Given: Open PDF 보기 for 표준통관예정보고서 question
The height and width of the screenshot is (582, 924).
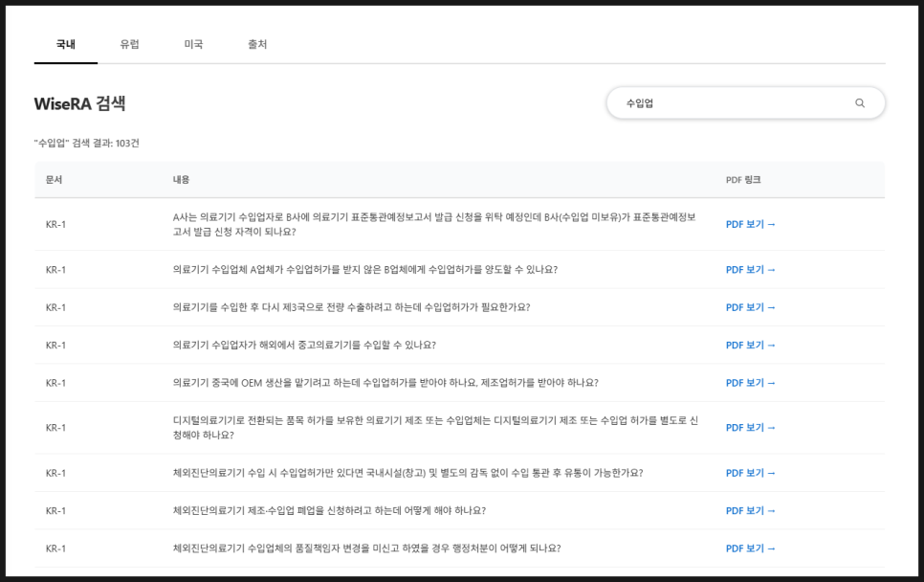Looking at the screenshot, I should (x=752, y=224).
